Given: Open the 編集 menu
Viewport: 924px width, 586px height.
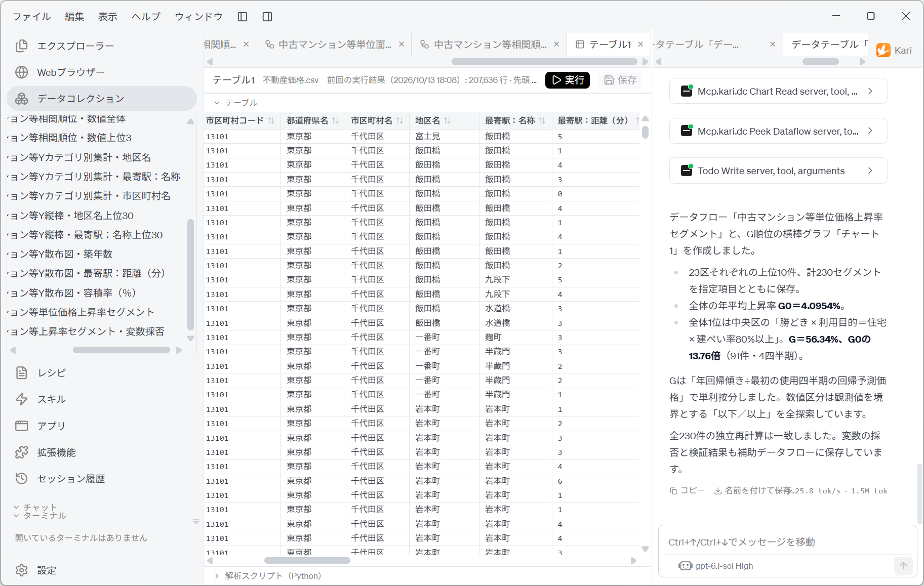Looking at the screenshot, I should click(x=74, y=17).
